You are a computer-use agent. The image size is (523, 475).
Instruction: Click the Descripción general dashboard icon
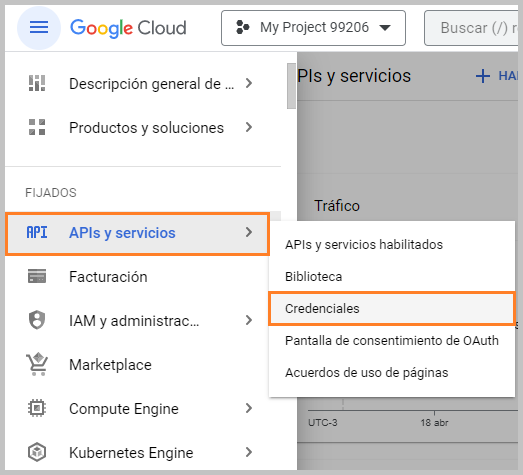(x=37, y=83)
